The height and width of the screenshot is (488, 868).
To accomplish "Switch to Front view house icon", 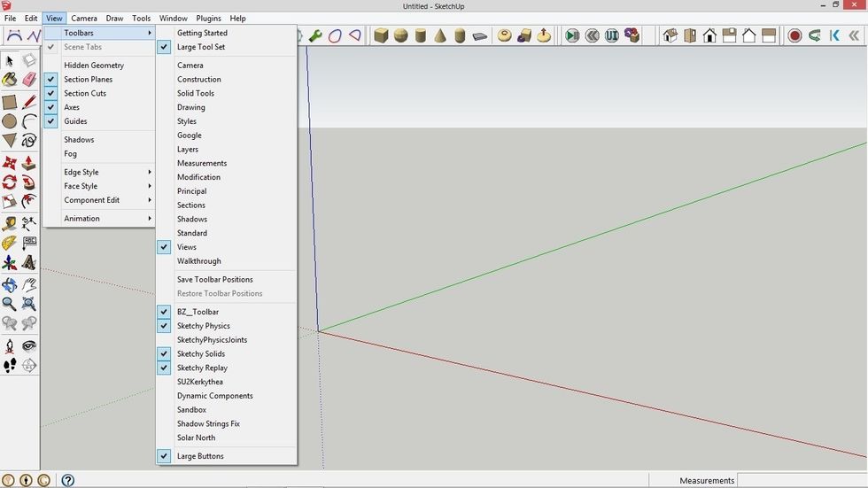I will click(x=709, y=36).
